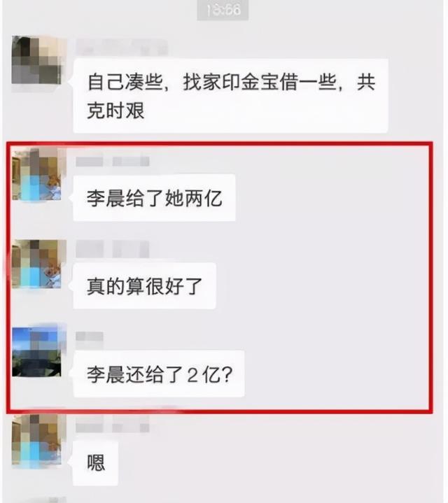Tap the avatar beside the 嗯 reply

pyautogui.click(x=36, y=440)
